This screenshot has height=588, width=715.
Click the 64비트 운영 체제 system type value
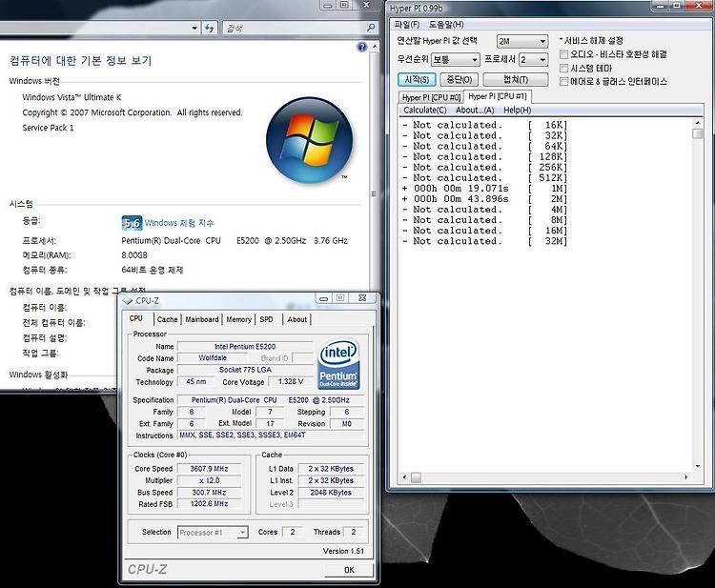coord(153,270)
